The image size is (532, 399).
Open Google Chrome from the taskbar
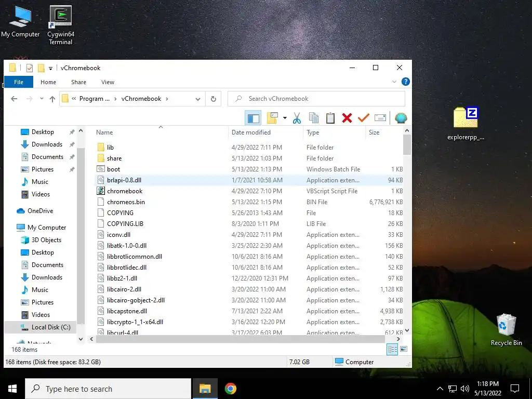tap(230, 389)
